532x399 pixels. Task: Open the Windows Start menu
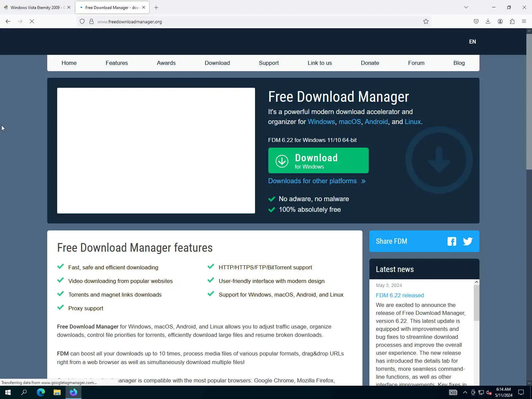click(x=8, y=392)
